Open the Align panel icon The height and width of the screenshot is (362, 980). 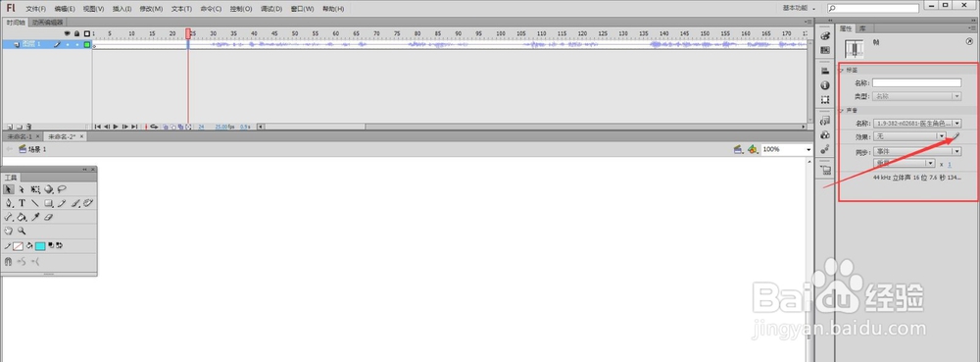[825, 72]
